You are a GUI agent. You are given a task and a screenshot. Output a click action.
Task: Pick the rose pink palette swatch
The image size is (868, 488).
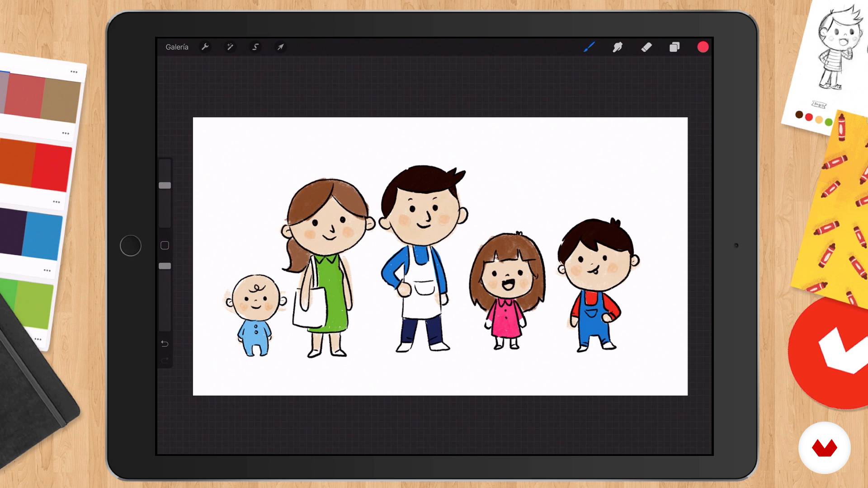click(x=25, y=95)
